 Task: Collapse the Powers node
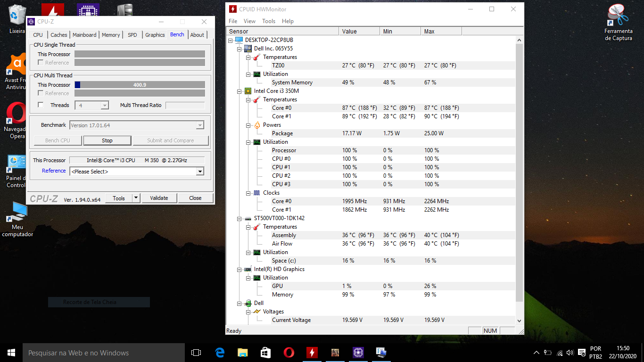(248, 125)
